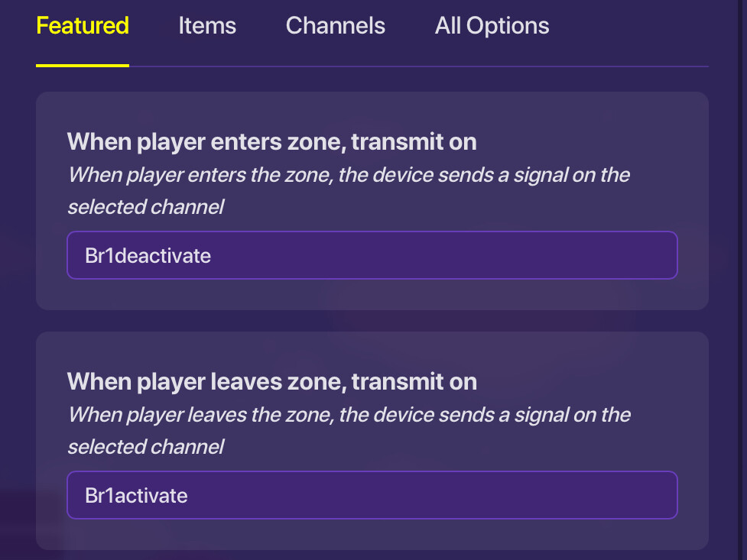This screenshot has height=560, width=747.
Task: Click blank area below Br1activate field in card
Action: (372, 535)
